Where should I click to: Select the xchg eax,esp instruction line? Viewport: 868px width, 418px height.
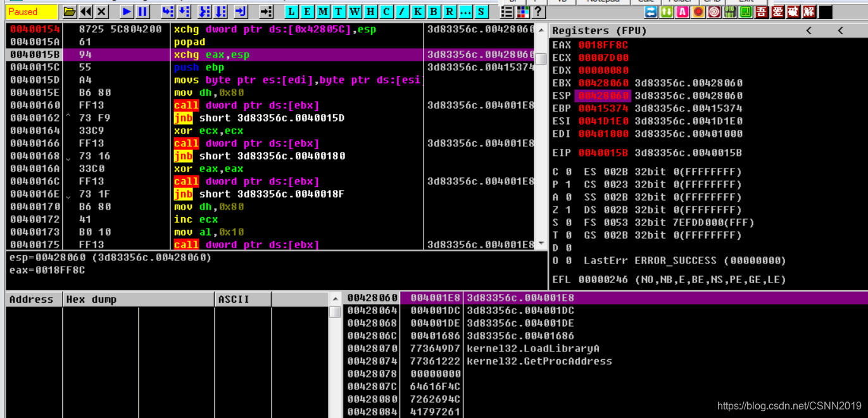point(270,54)
